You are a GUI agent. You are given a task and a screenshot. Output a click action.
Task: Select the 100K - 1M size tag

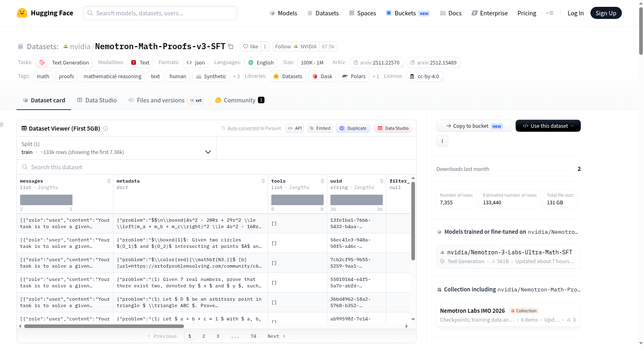pos(312,62)
